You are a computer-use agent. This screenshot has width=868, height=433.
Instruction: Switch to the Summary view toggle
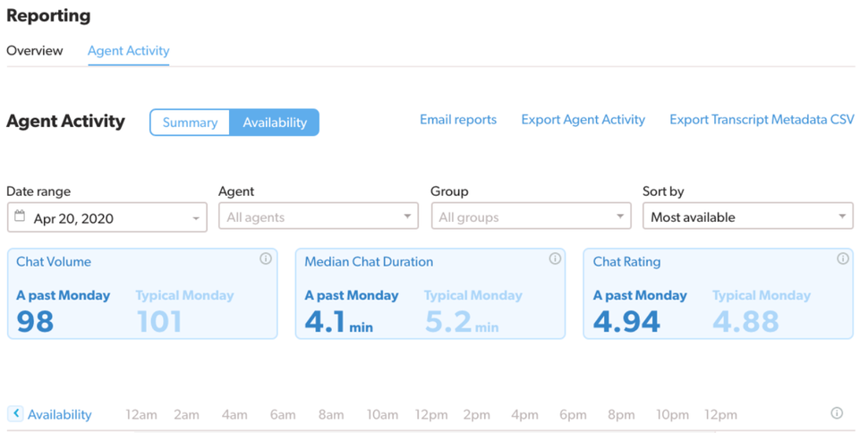[190, 123]
